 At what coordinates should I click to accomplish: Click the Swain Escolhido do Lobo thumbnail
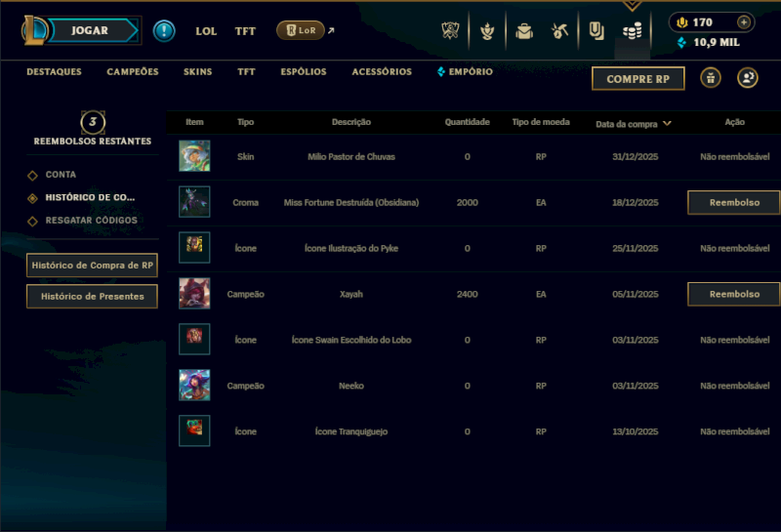(x=194, y=340)
